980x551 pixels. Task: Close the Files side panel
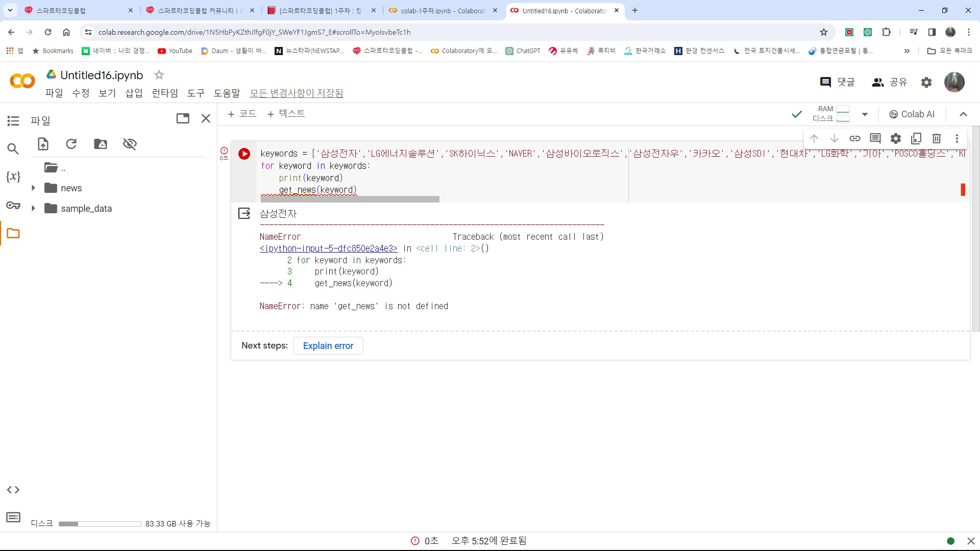point(206,118)
